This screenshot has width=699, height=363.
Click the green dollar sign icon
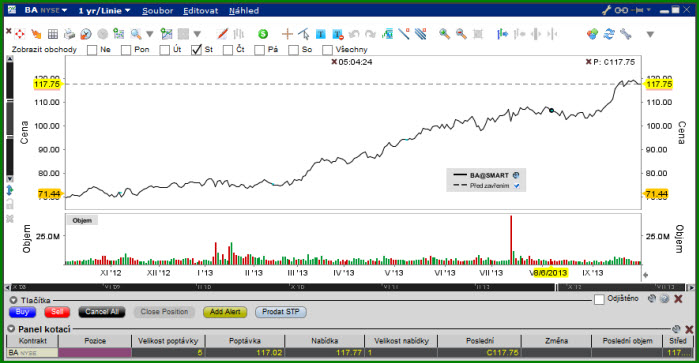click(263, 34)
